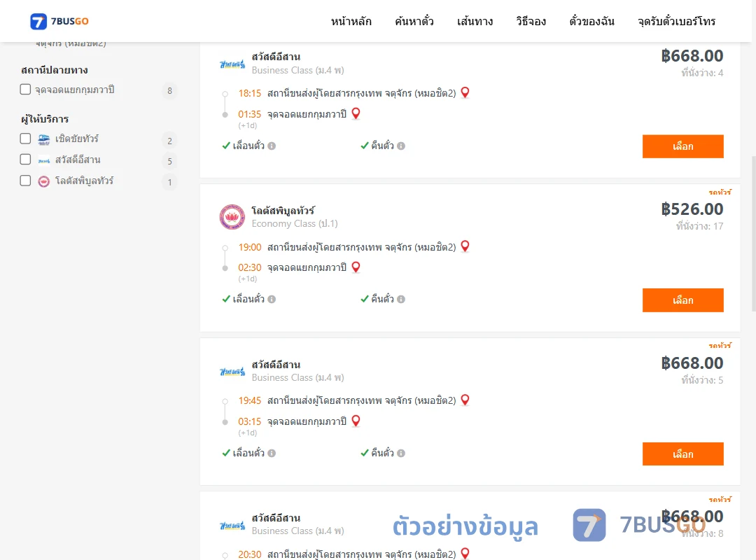
Task: Click the 02:30 arrival time
Action: pyautogui.click(x=249, y=267)
